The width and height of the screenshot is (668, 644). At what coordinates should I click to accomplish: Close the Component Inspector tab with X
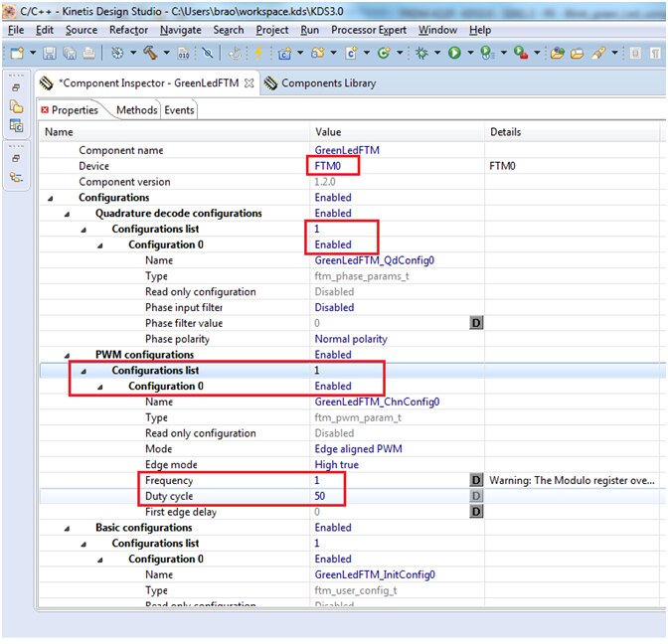pos(249,83)
